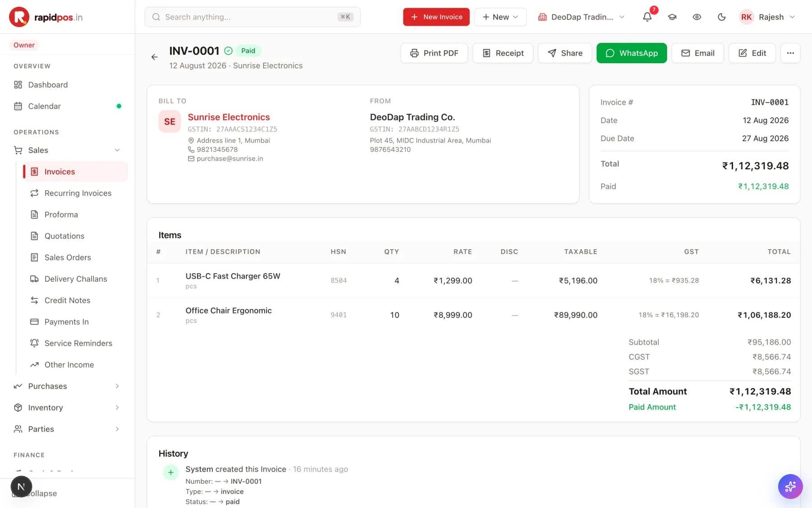
Task: Open Invoices in the sidebar
Action: [75, 172]
